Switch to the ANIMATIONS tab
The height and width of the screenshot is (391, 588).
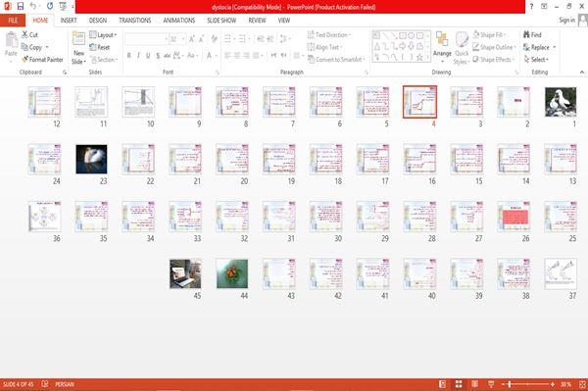[179, 21]
